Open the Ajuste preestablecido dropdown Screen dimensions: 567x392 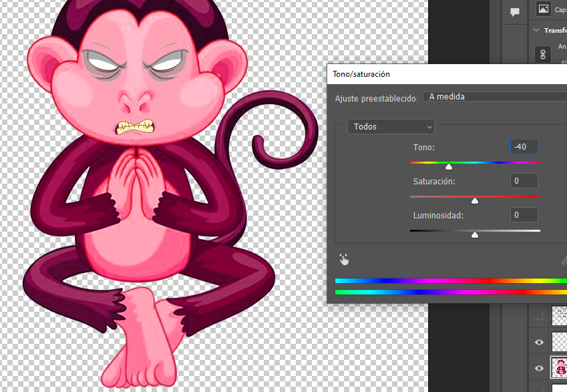494,97
